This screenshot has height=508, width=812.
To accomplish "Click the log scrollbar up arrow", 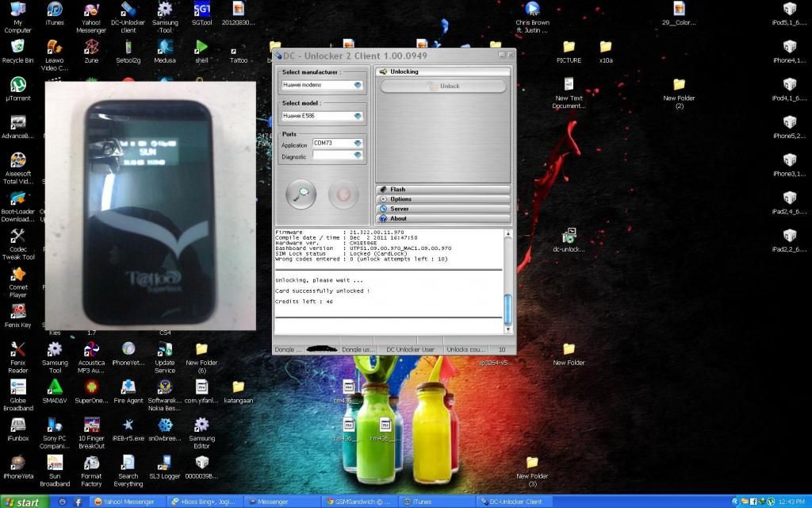I will (508, 234).
